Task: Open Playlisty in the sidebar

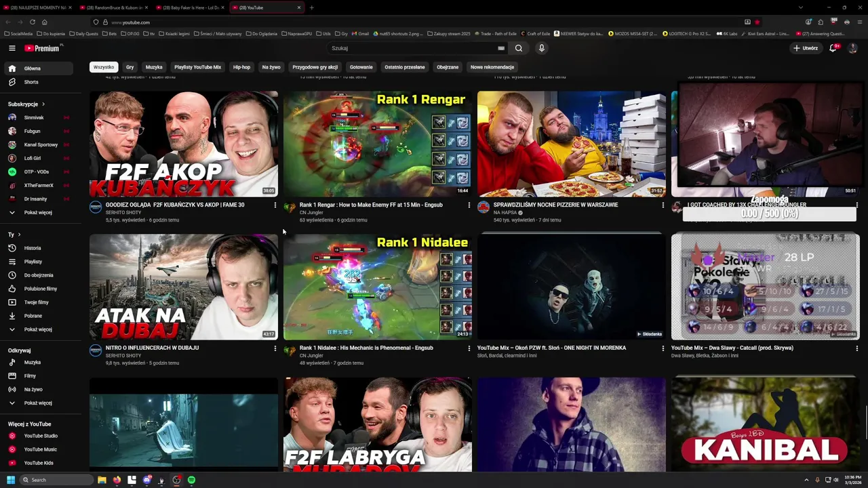Action: click(x=37, y=262)
